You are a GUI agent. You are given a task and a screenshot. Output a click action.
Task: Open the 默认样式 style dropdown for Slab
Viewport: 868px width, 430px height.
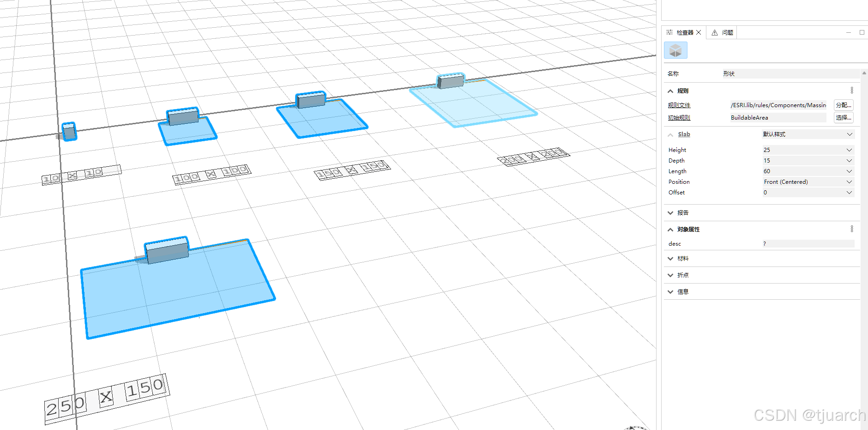click(849, 134)
